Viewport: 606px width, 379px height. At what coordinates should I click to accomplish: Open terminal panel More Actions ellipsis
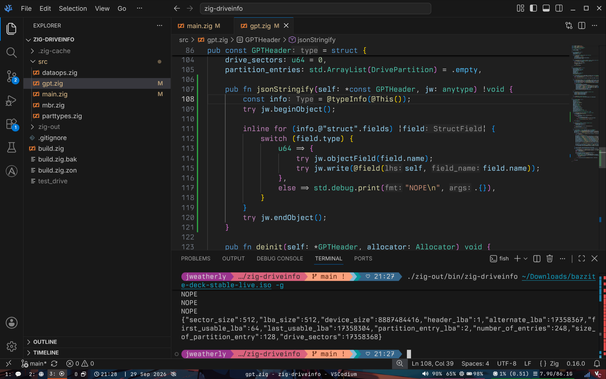(x=562, y=258)
